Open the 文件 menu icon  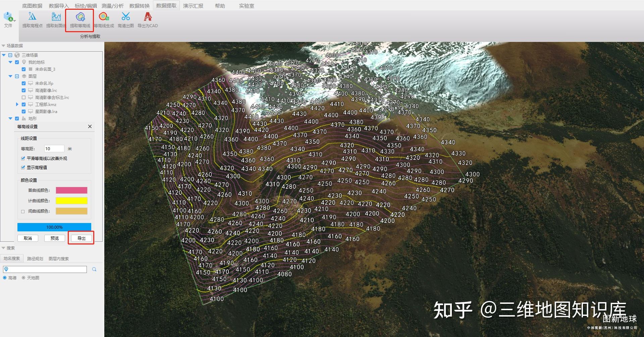pos(8,17)
